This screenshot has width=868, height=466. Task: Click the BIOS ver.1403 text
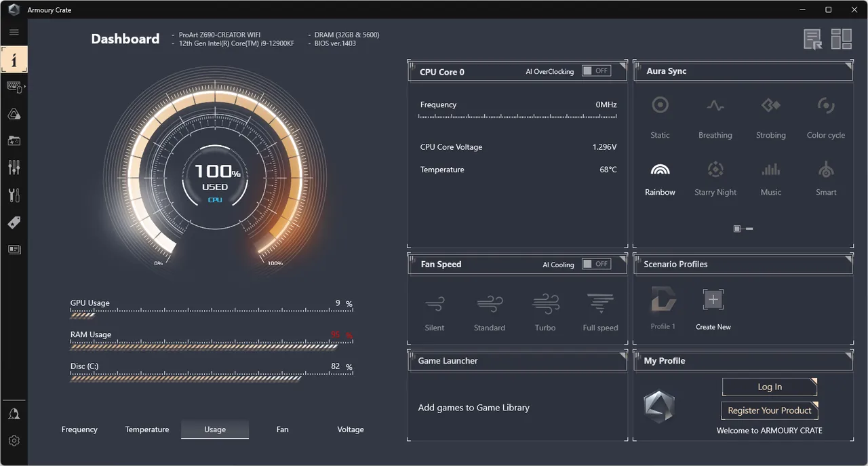pyautogui.click(x=336, y=43)
